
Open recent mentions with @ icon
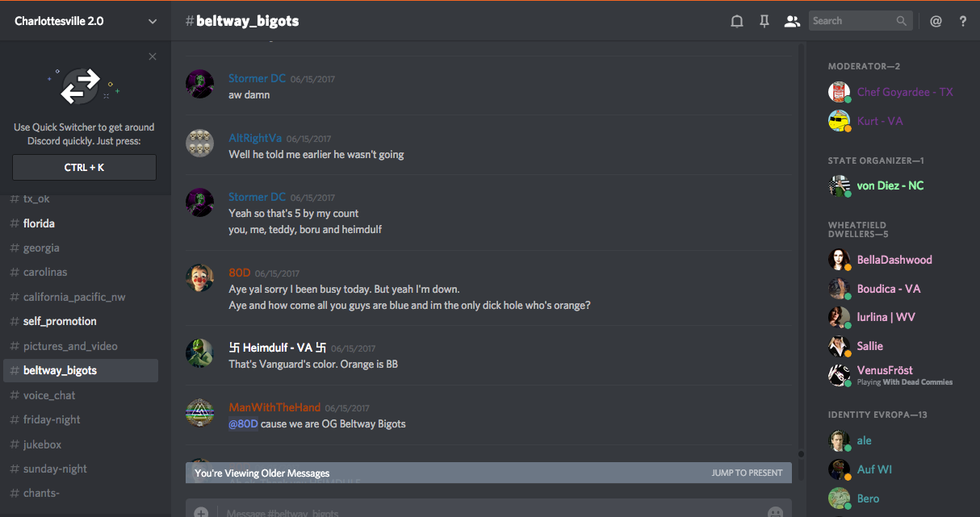click(936, 22)
